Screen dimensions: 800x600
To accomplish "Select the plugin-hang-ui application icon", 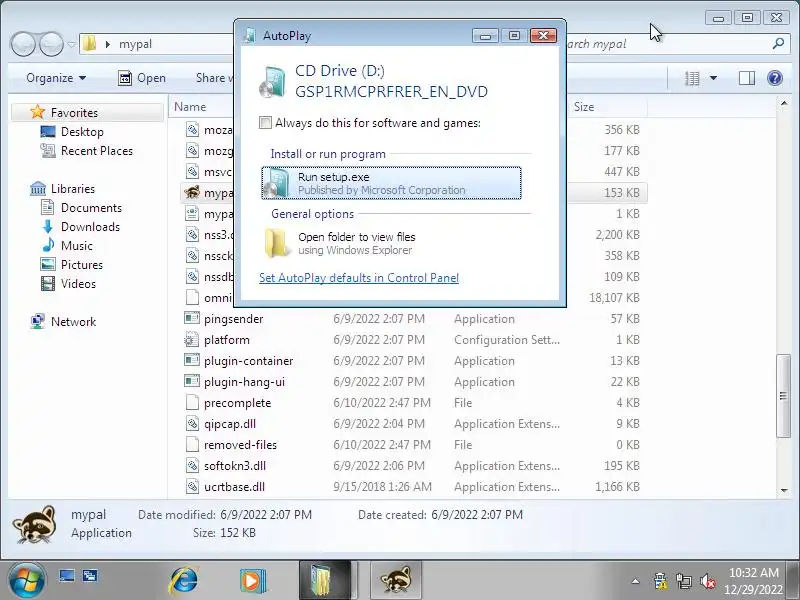I will [192, 381].
